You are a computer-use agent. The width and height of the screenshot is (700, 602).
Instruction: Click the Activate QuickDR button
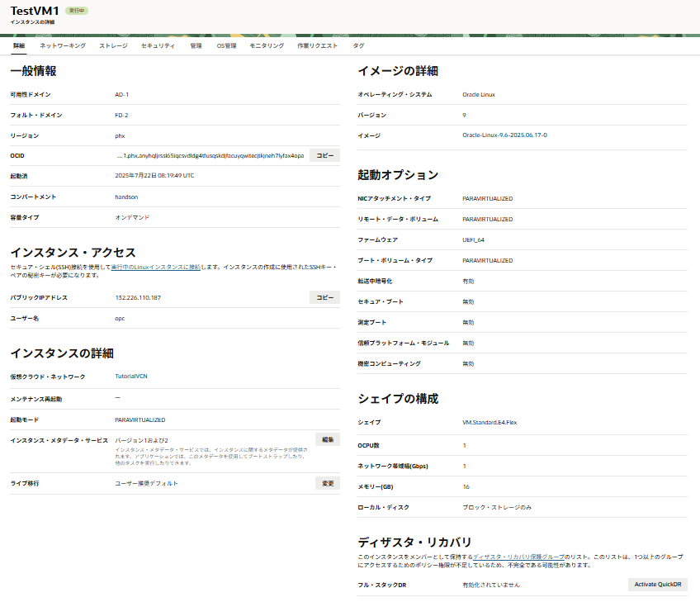(657, 585)
